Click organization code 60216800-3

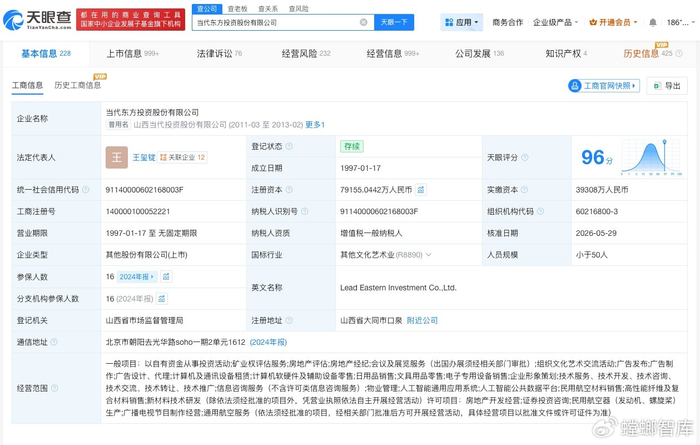(597, 212)
